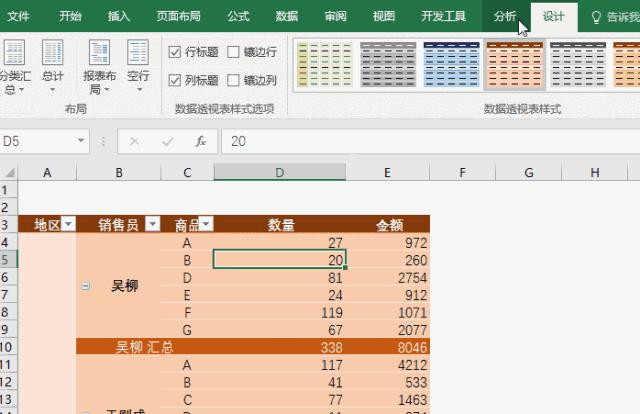Select column D header
The image size is (640, 414).
tap(280, 173)
